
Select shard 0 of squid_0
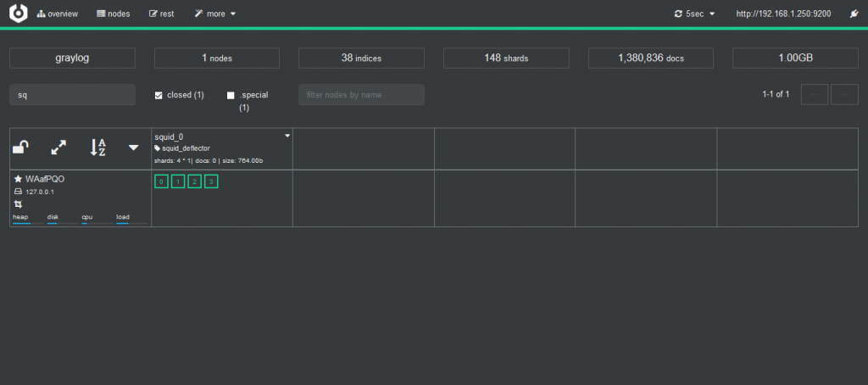pyautogui.click(x=161, y=181)
